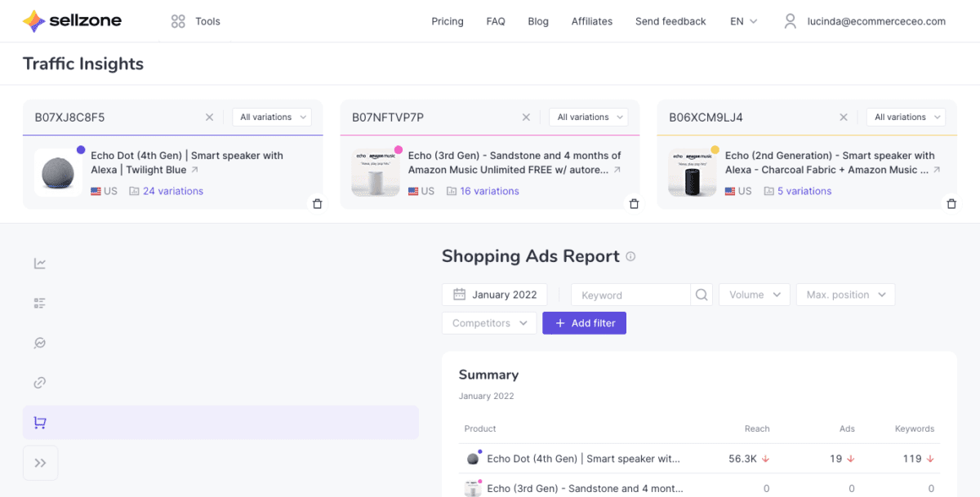Click the Reach column header
980x497 pixels.
757,428
